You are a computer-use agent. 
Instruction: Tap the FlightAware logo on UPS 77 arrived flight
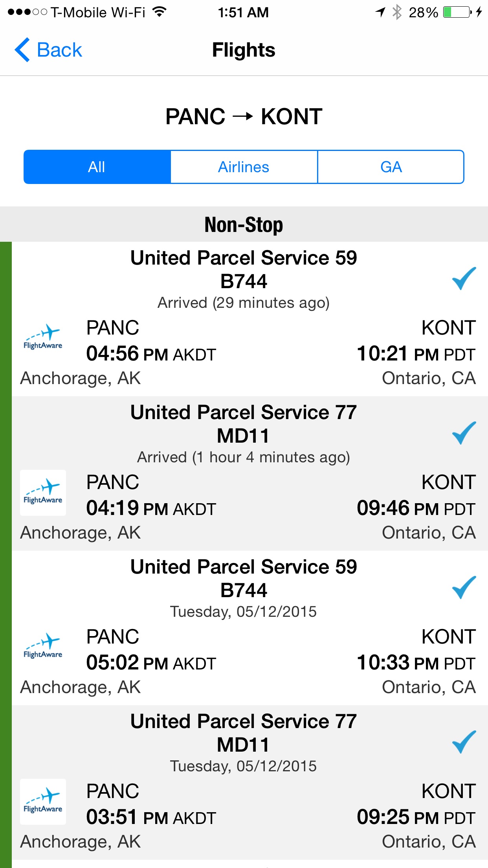(43, 493)
